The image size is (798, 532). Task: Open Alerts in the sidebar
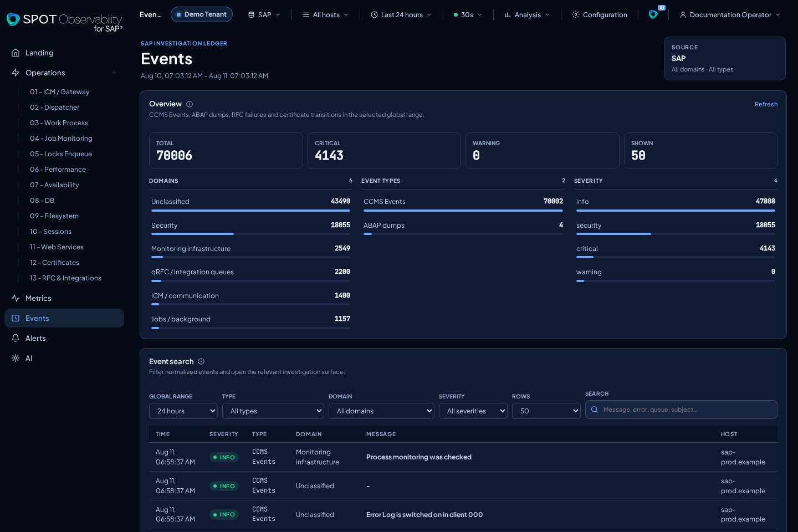coord(64,338)
